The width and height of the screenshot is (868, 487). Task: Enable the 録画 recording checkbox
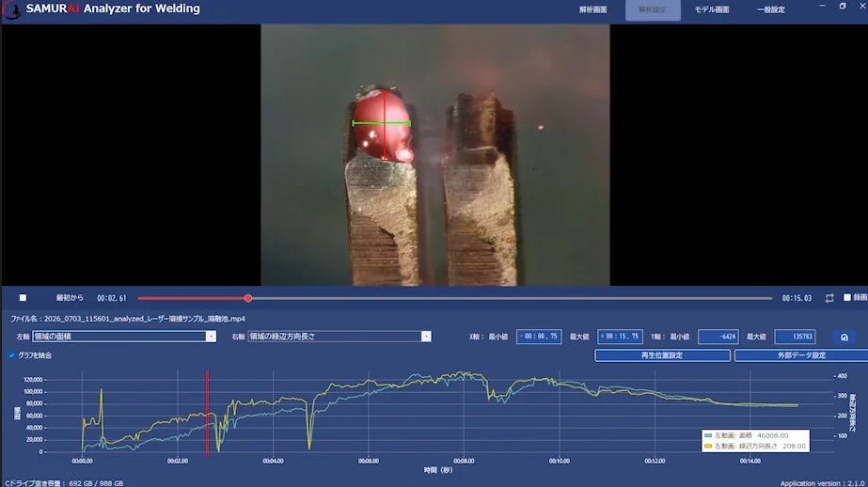click(x=847, y=297)
